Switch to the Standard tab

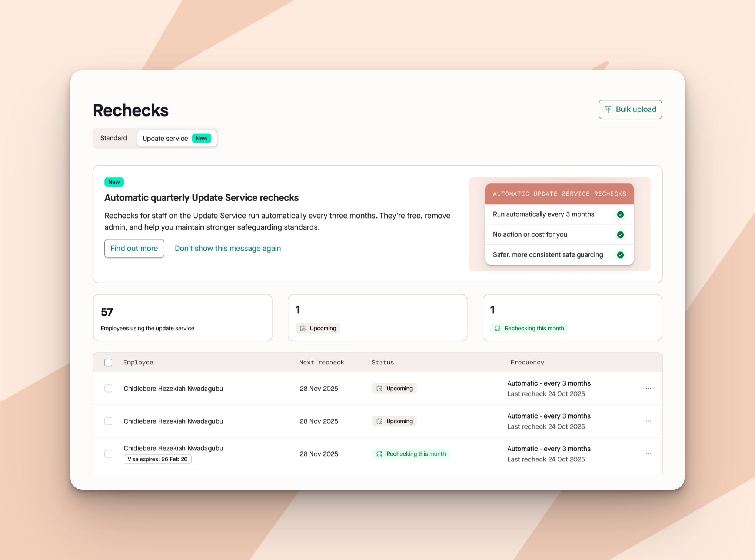[113, 138]
